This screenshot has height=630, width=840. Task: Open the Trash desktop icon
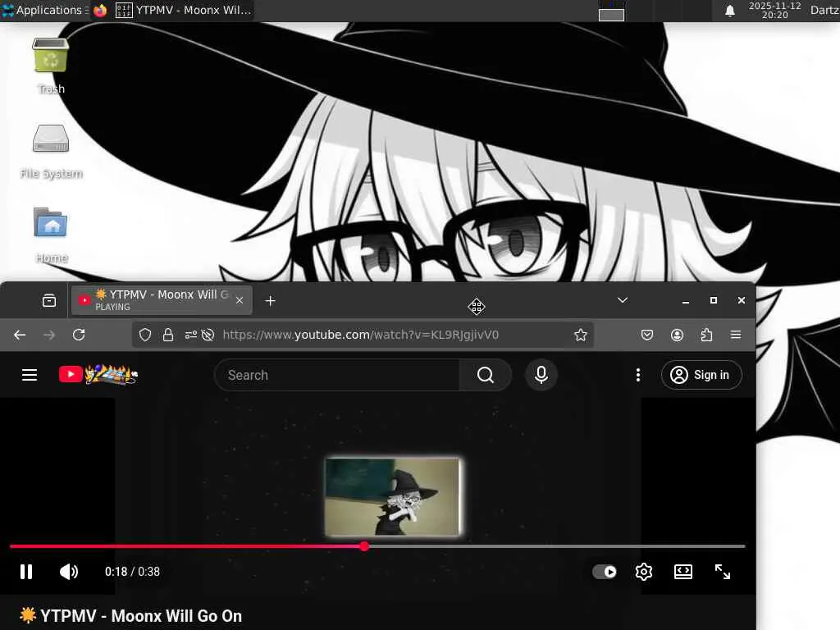pyautogui.click(x=50, y=66)
